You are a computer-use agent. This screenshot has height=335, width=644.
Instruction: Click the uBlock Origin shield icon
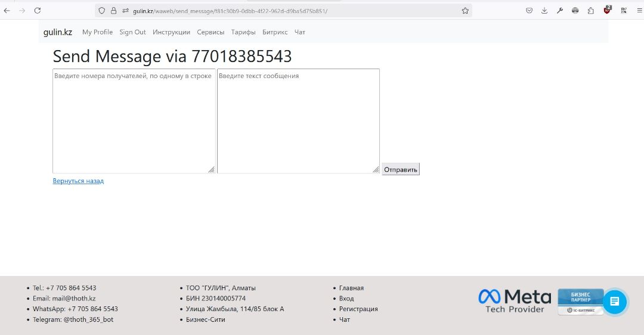tap(608, 10)
